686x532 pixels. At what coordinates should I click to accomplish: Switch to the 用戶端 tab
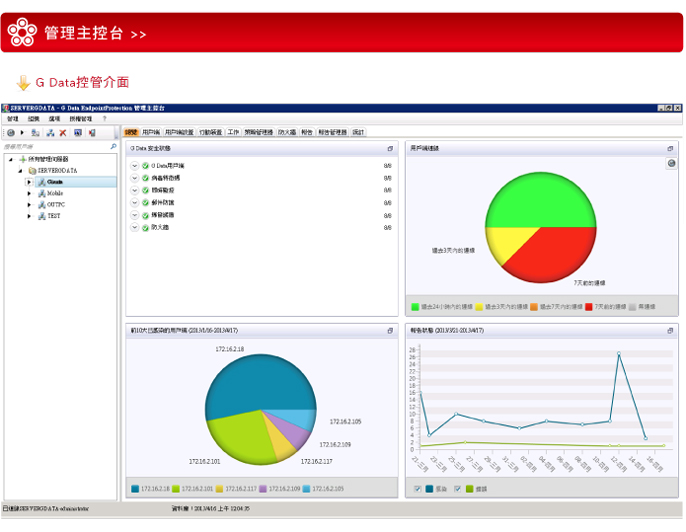click(151, 132)
